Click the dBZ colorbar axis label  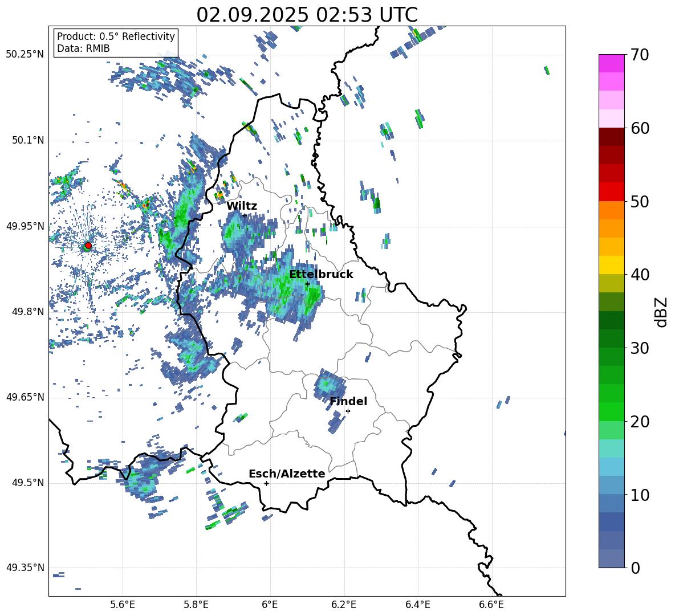point(662,312)
